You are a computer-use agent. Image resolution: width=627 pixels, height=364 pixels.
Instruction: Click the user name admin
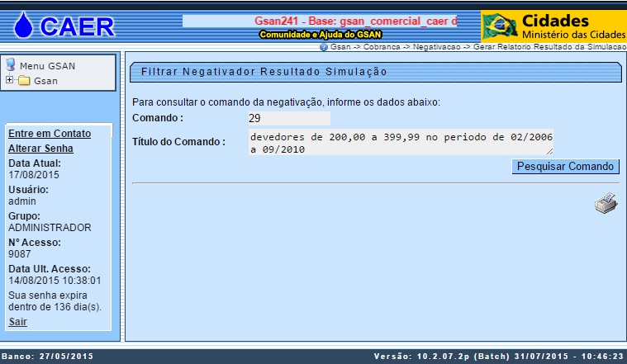pyautogui.click(x=22, y=201)
